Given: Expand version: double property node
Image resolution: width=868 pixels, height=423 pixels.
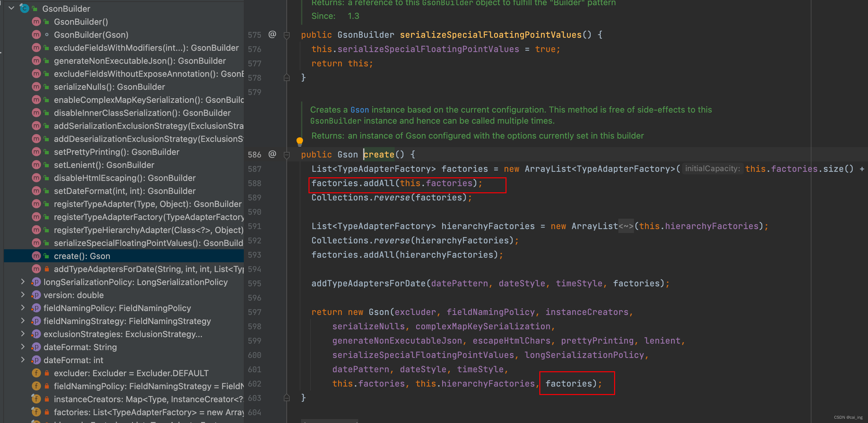Looking at the screenshot, I should [22, 294].
